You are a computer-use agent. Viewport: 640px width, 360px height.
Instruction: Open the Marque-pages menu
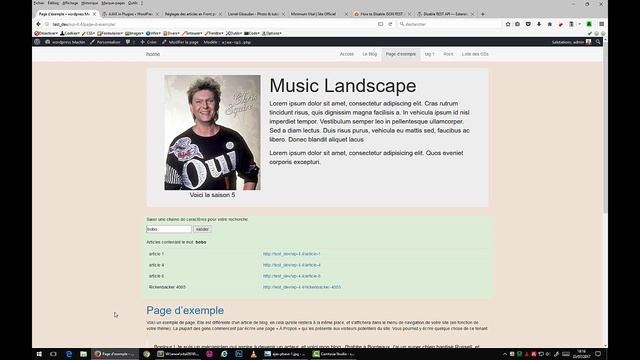point(113,3)
